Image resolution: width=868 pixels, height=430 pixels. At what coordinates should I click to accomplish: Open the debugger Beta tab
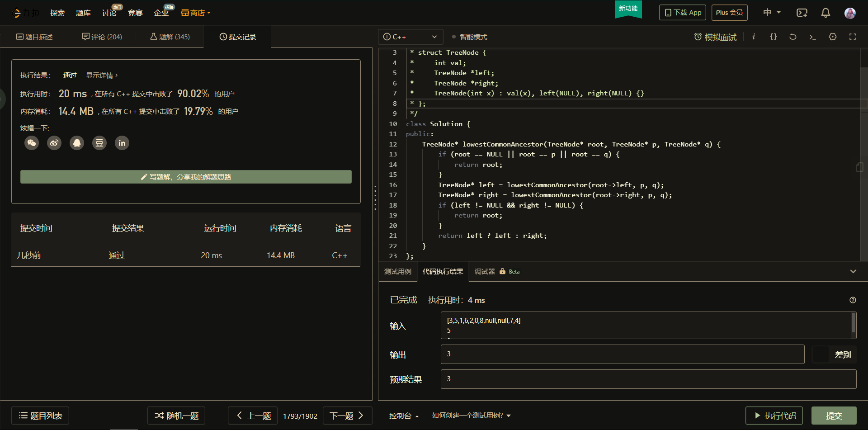pos(497,271)
